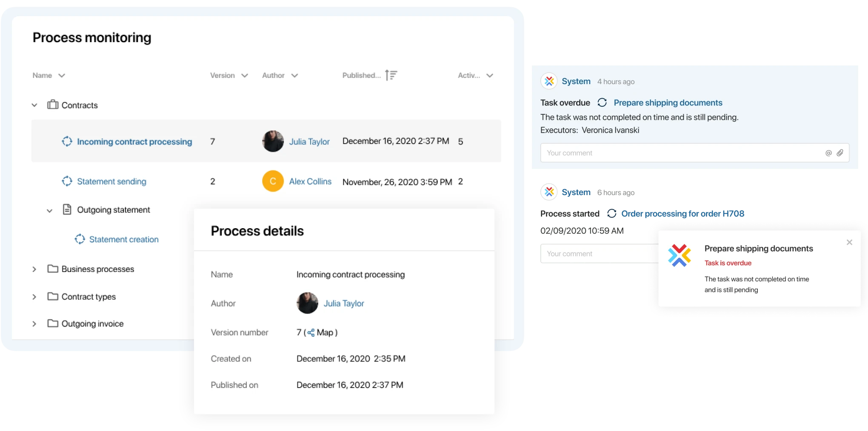
Task: Open the Version column filter dropdown
Action: click(x=245, y=76)
